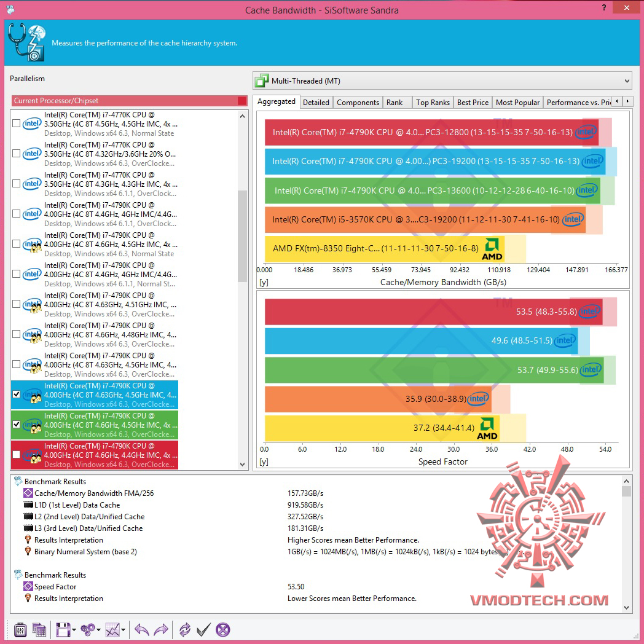Check the i7-4770K 4.3GHz IMC checkbox

pos(16,184)
